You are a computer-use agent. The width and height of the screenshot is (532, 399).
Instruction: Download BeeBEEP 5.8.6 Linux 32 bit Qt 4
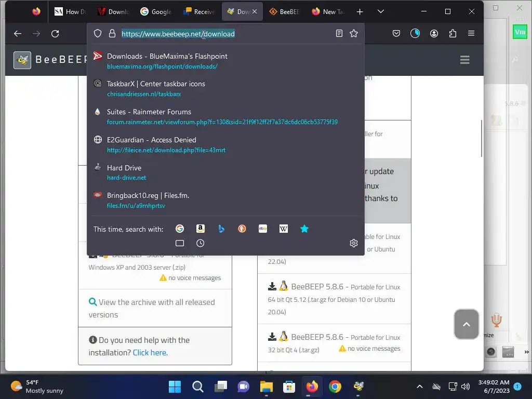coord(334,343)
